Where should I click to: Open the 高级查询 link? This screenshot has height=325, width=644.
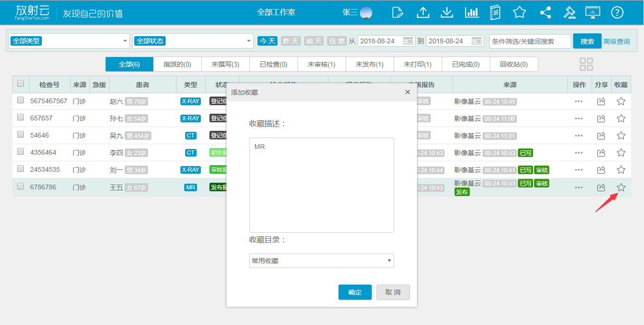click(x=616, y=41)
